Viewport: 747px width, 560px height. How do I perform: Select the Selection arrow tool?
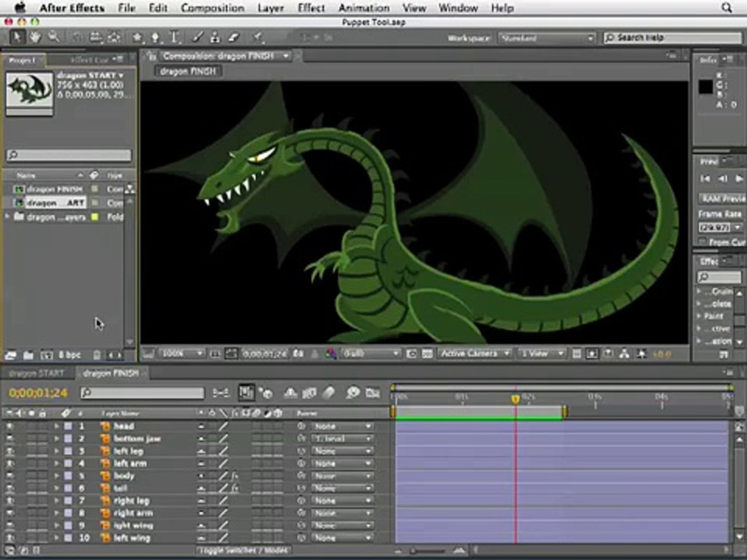point(17,37)
